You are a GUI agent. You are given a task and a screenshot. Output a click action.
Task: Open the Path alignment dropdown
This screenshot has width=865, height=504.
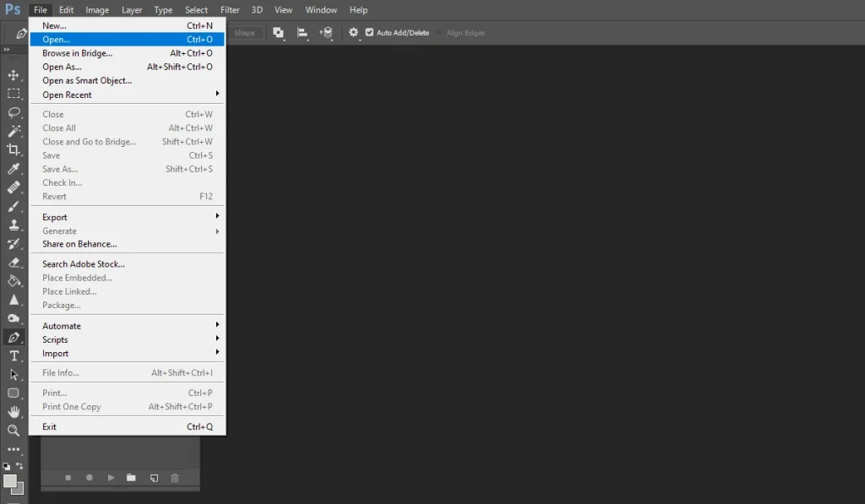pos(302,33)
